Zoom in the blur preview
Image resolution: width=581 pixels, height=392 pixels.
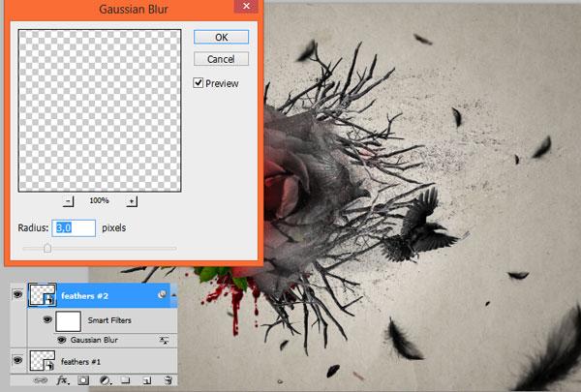[x=132, y=200]
